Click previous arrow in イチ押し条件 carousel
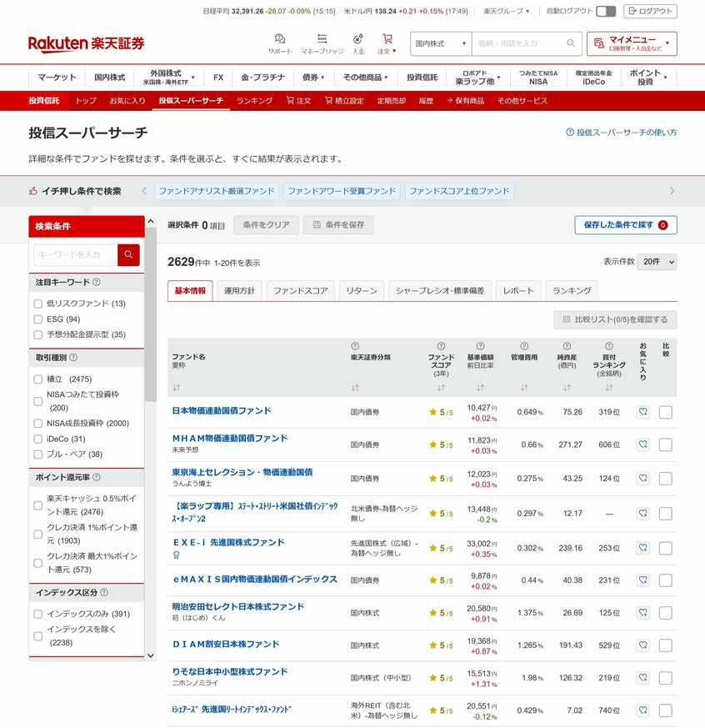Image resolution: width=705 pixels, height=728 pixels. pyautogui.click(x=144, y=191)
